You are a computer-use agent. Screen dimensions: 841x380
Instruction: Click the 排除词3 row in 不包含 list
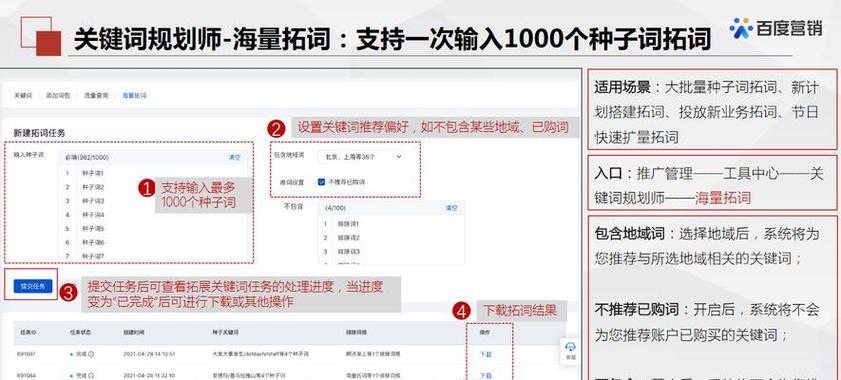392,251
